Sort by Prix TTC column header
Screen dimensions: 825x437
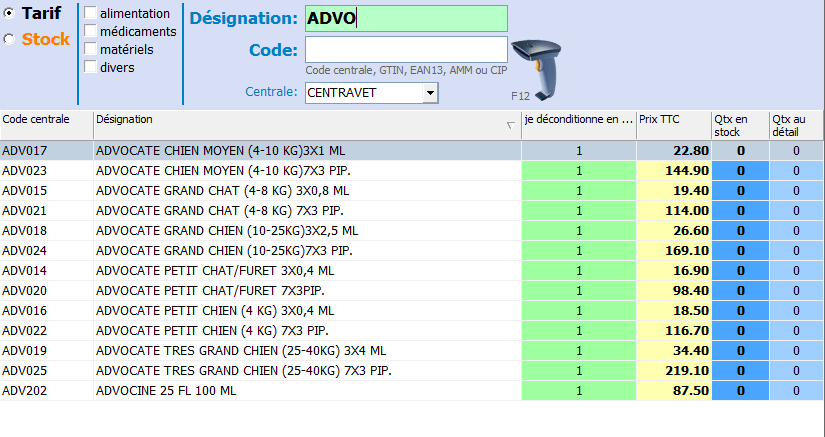coord(674,125)
